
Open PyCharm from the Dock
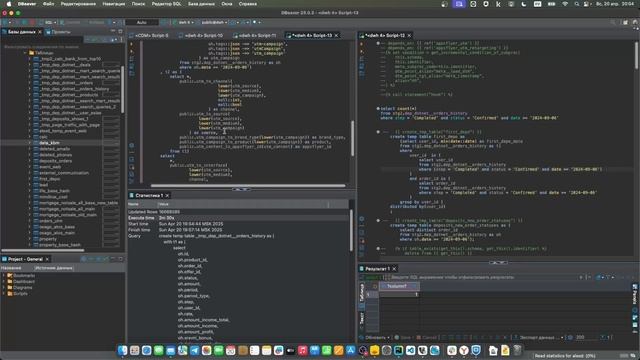point(398,350)
